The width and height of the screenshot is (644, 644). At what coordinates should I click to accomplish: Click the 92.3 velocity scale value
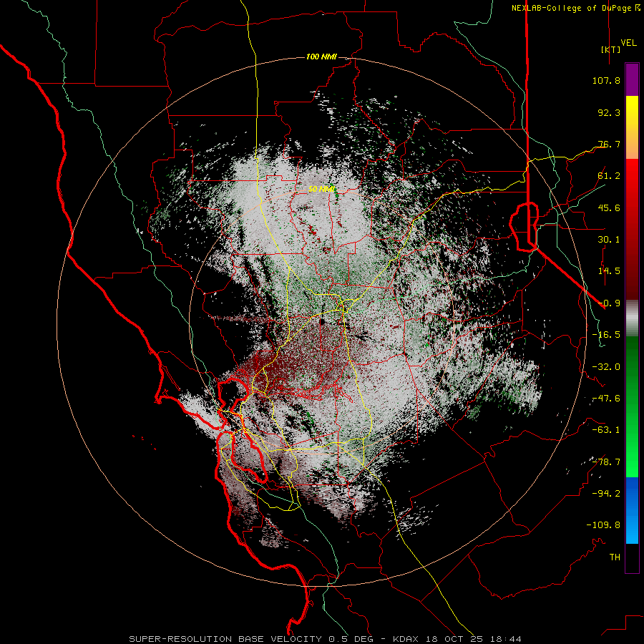pos(609,112)
